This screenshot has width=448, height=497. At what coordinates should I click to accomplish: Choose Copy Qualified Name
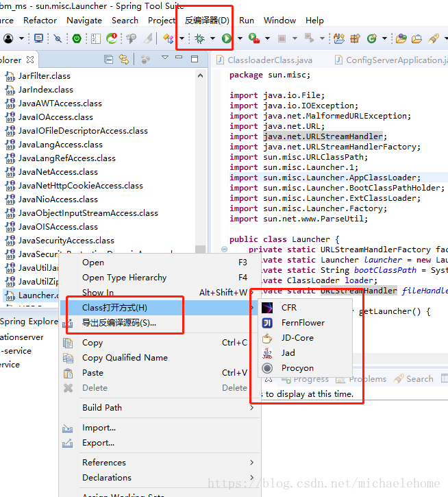tap(160, 358)
